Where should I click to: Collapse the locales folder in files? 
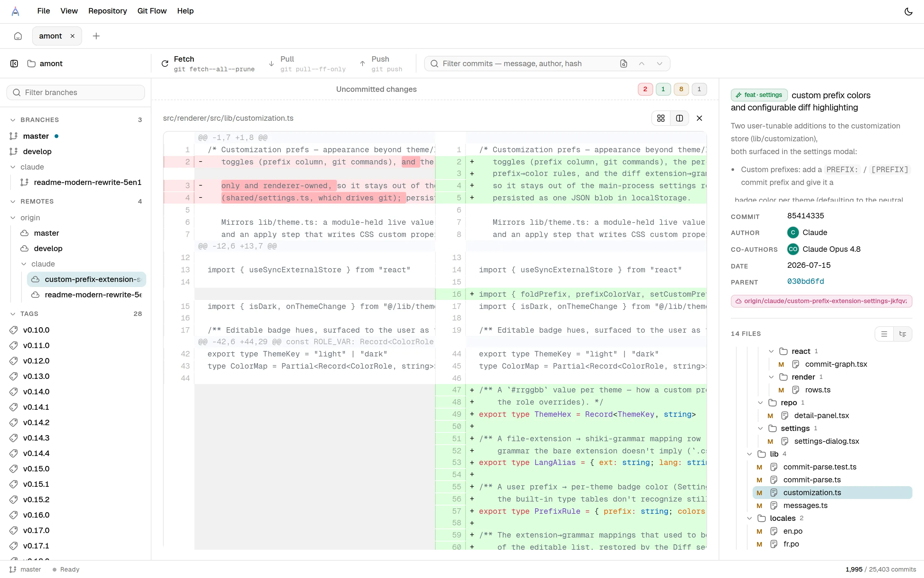(749, 518)
